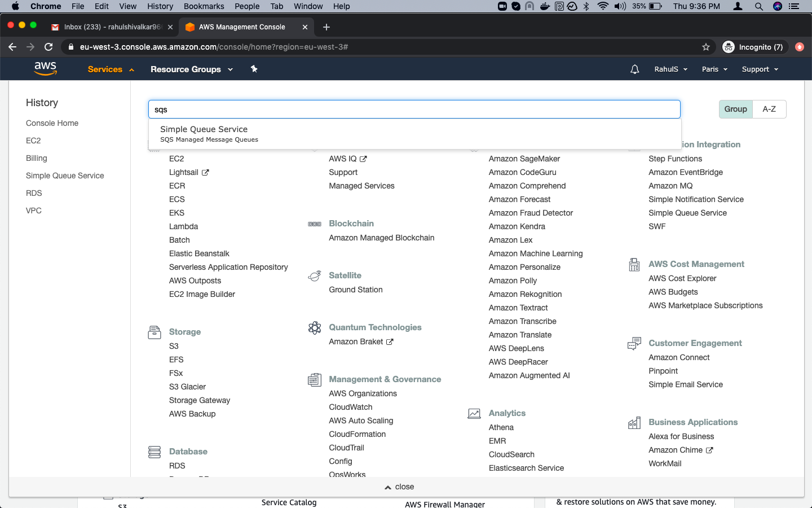Click the AWS Cost Management calculator icon
This screenshot has width=812, height=508.
[x=634, y=265]
